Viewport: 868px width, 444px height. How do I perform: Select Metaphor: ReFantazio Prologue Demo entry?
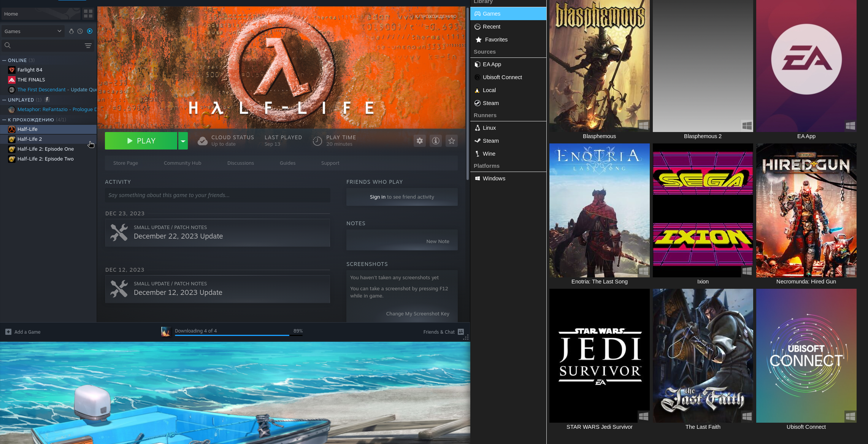48,110
